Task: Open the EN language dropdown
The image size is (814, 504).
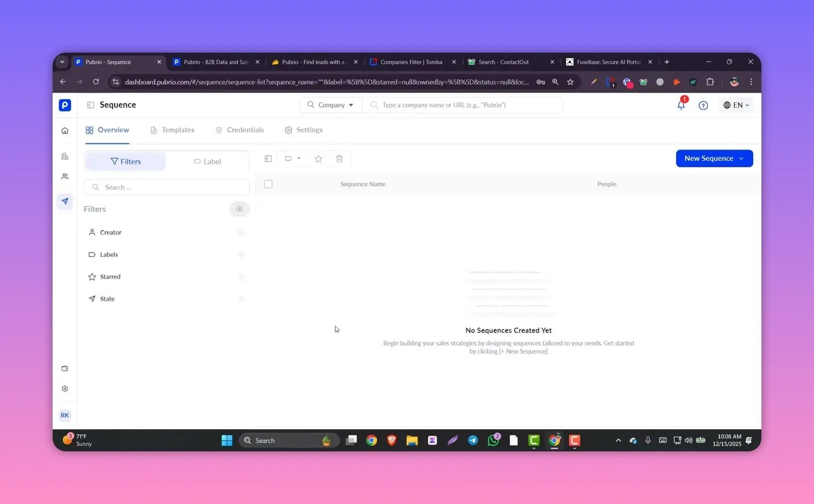Action: (736, 105)
